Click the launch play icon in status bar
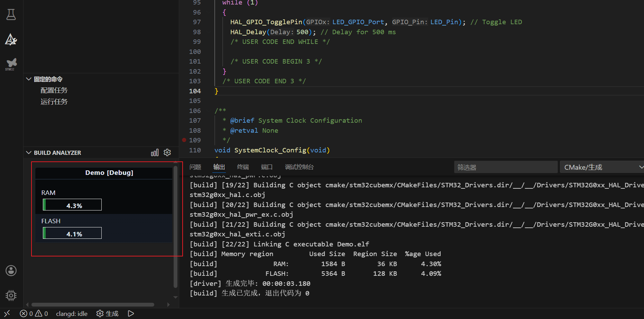The width and height of the screenshot is (644, 319). pyautogui.click(x=131, y=313)
